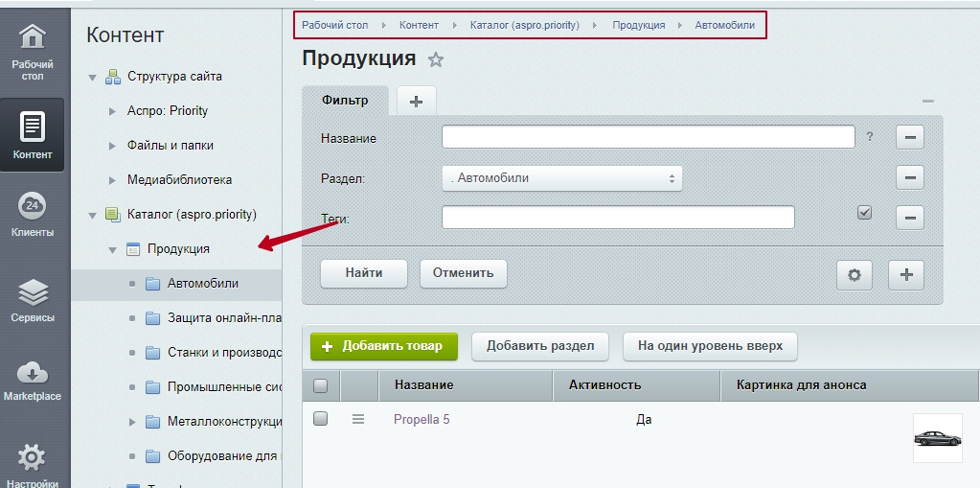
Task: Go to Рабочий стол breadcrumb
Action: coord(335,26)
